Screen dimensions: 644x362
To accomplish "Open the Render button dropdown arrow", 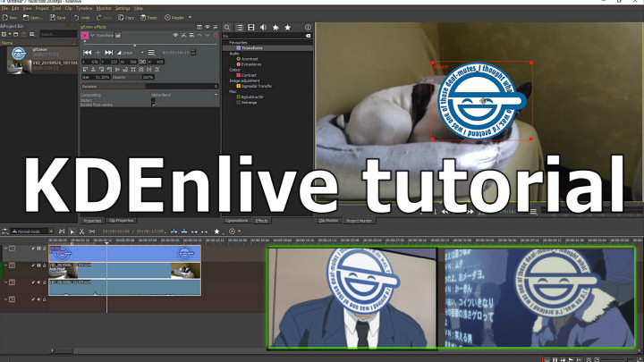I will [190, 18].
